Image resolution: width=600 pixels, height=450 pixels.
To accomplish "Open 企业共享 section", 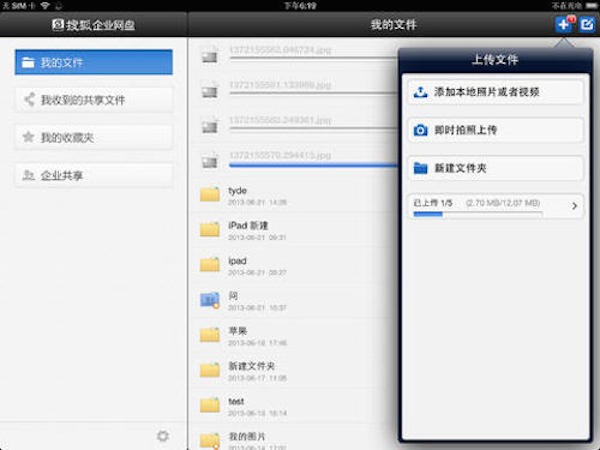I will tap(94, 175).
